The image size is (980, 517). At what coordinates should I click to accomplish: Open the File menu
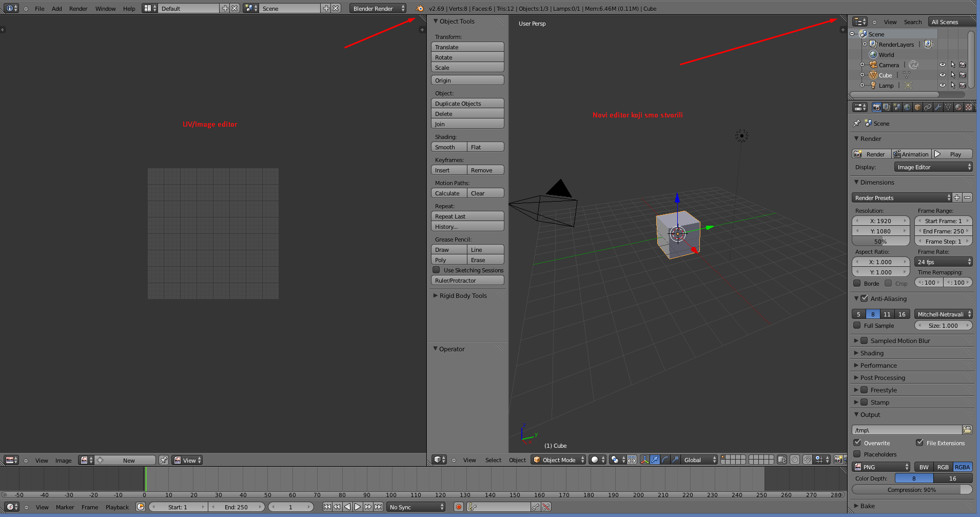tap(40, 8)
